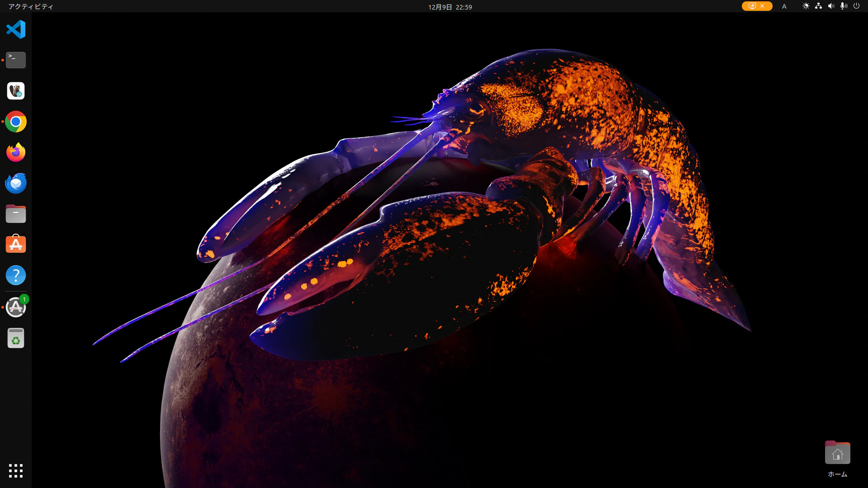The image size is (868, 488).
Task: Open the power button system menu
Action: point(856,6)
